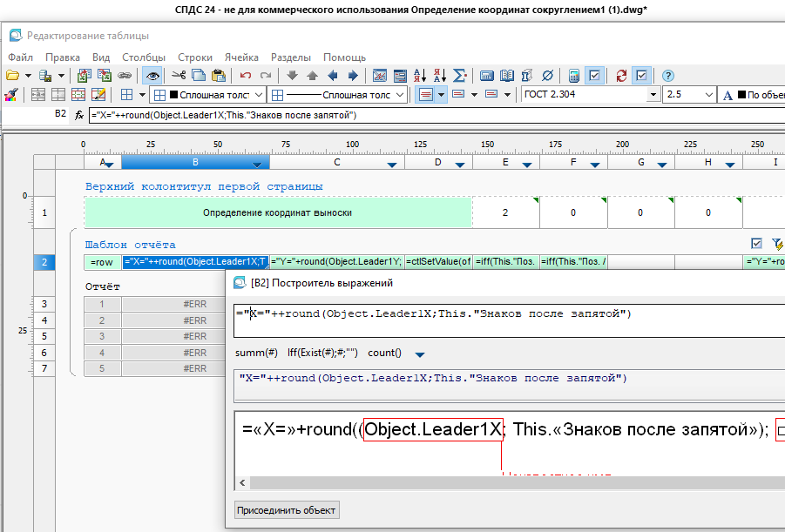
Task: Click the scissors Cut icon
Action: (179, 76)
